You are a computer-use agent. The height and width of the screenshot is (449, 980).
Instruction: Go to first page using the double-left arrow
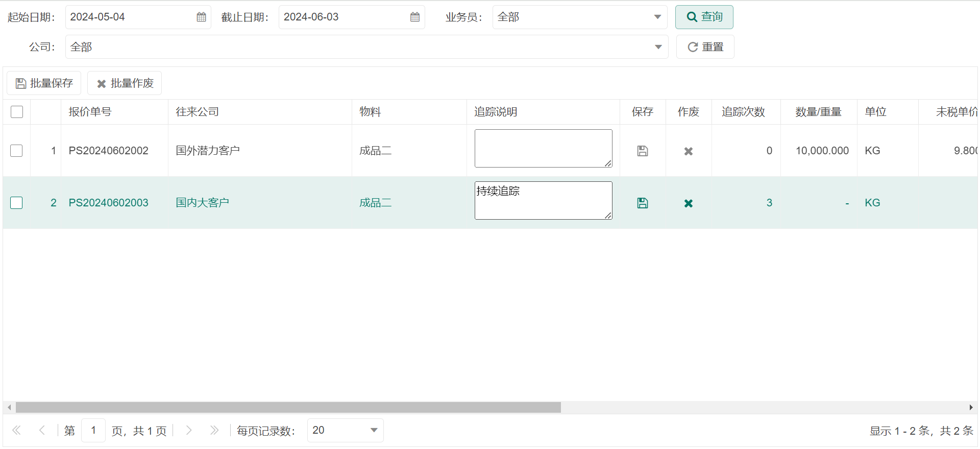coord(16,430)
